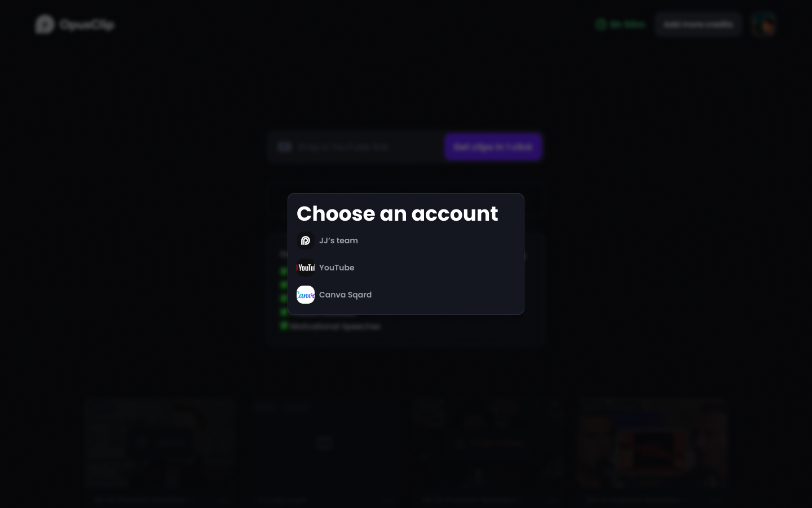This screenshot has width=812, height=508.
Task: Open the Add more credits button
Action: pos(698,24)
